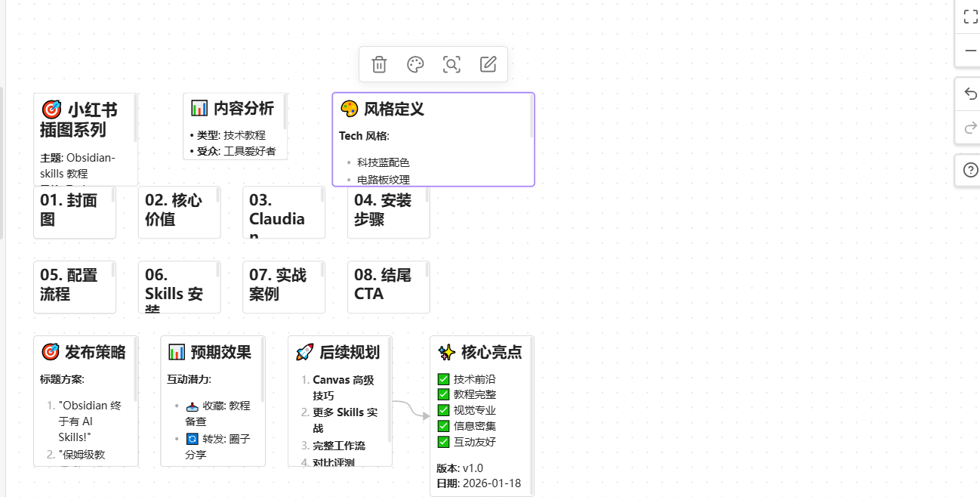
Task: Zoom to selection using the toolbar icon
Action: (451, 64)
